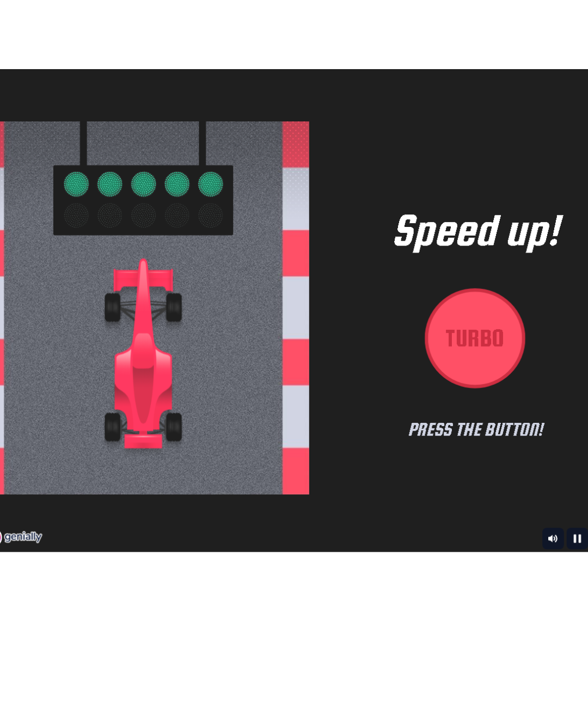Click the first green start light

pyautogui.click(x=76, y=184)
